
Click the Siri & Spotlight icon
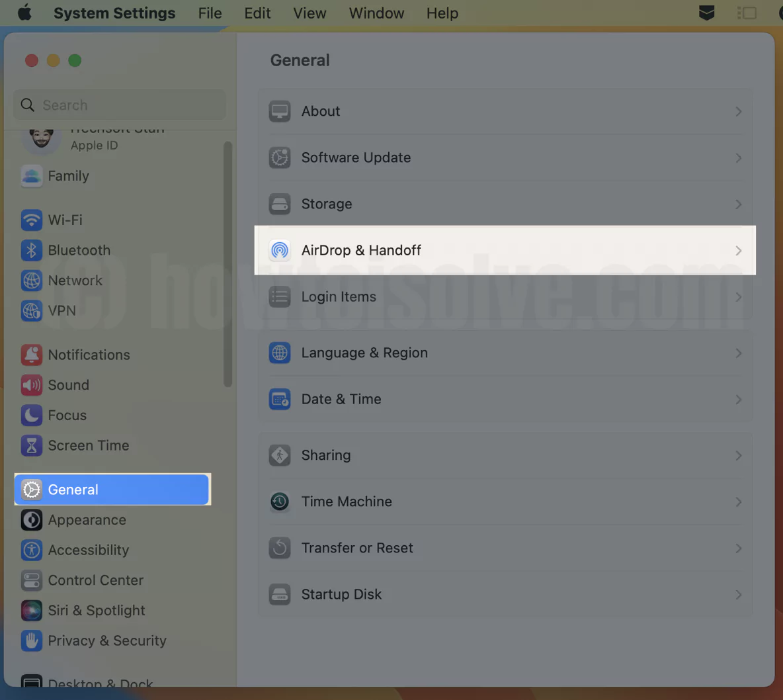point(32,611)
